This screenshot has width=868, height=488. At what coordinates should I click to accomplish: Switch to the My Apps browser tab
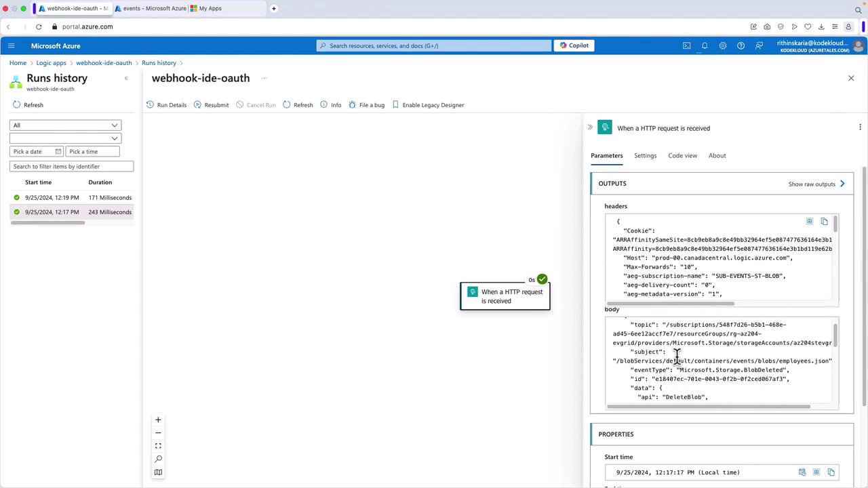[226, 9]
